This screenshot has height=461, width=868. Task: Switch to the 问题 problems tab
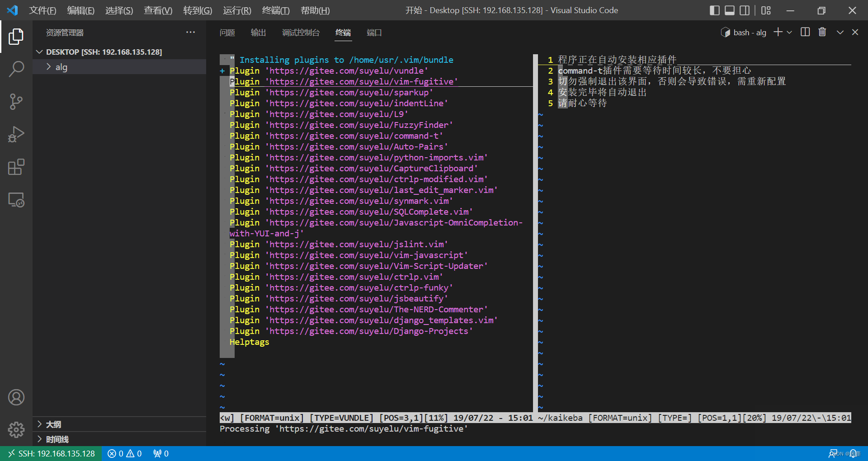coord(227,33)
